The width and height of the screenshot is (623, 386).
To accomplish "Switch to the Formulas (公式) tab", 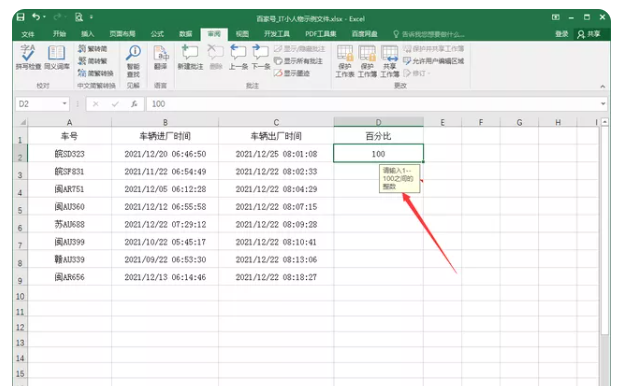I will click(x=157, y=34).
